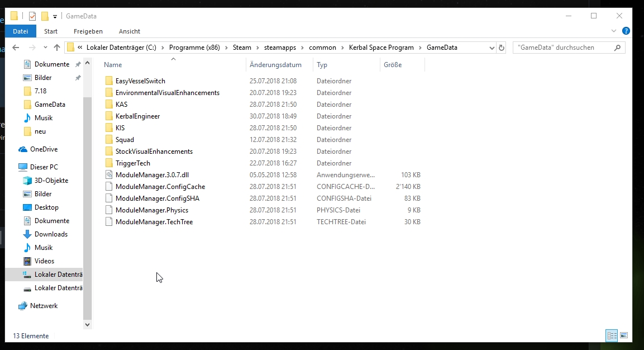The height and width of the screenshot is (350, 644).
Task: Click the Properties icon in quick access toolbar
Action: click(32, 16)
